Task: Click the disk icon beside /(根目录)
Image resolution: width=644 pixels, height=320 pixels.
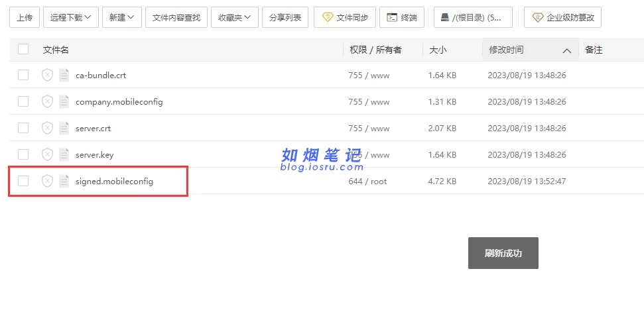Action: pyautogui.click(x=445, y=17)
